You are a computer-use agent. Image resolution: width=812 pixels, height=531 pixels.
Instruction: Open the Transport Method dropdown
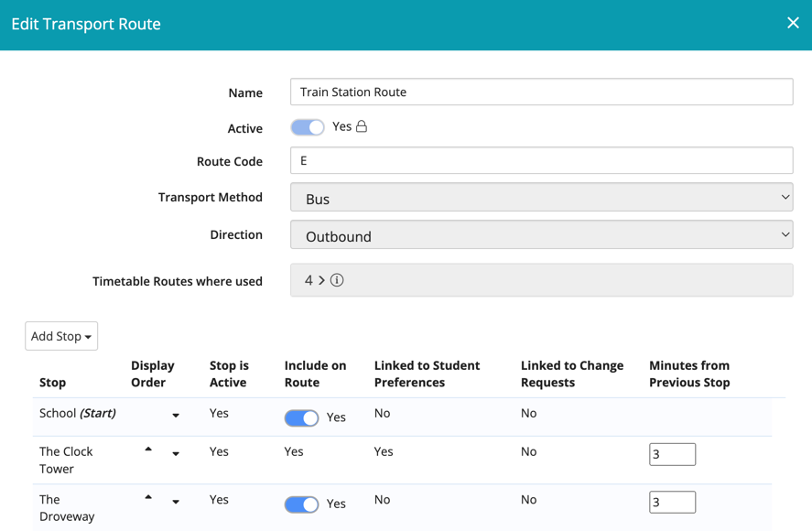(x=541, y=198)
